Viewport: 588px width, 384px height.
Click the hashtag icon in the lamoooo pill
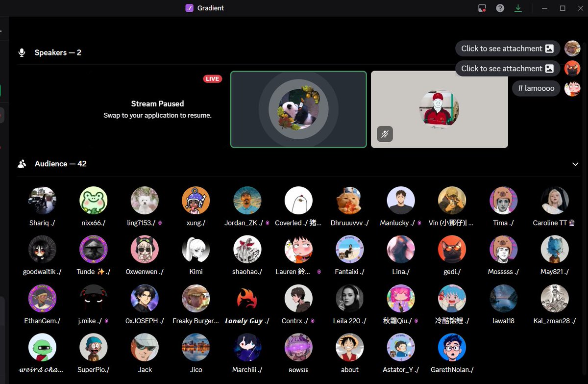click(521, 88)
